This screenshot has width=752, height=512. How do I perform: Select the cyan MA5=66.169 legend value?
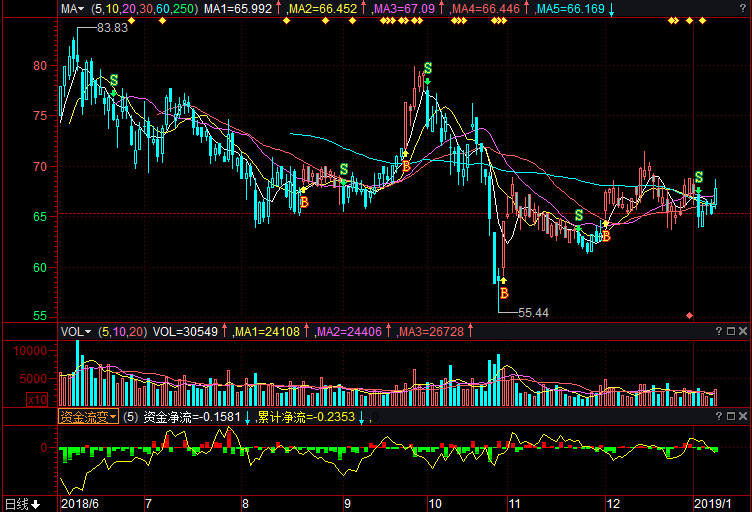click(569, 9)
